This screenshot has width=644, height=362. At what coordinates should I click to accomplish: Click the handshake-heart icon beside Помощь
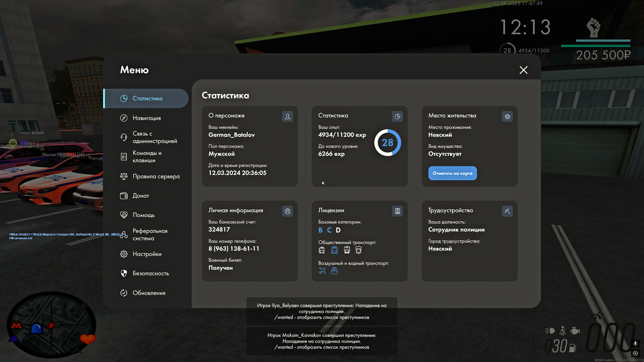tap(124, 215)
